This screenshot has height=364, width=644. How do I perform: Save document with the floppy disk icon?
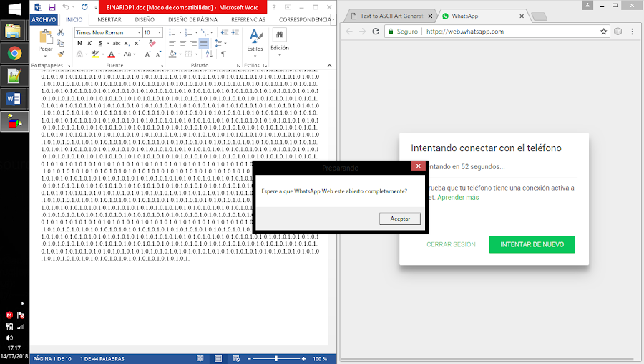point(52,7)
